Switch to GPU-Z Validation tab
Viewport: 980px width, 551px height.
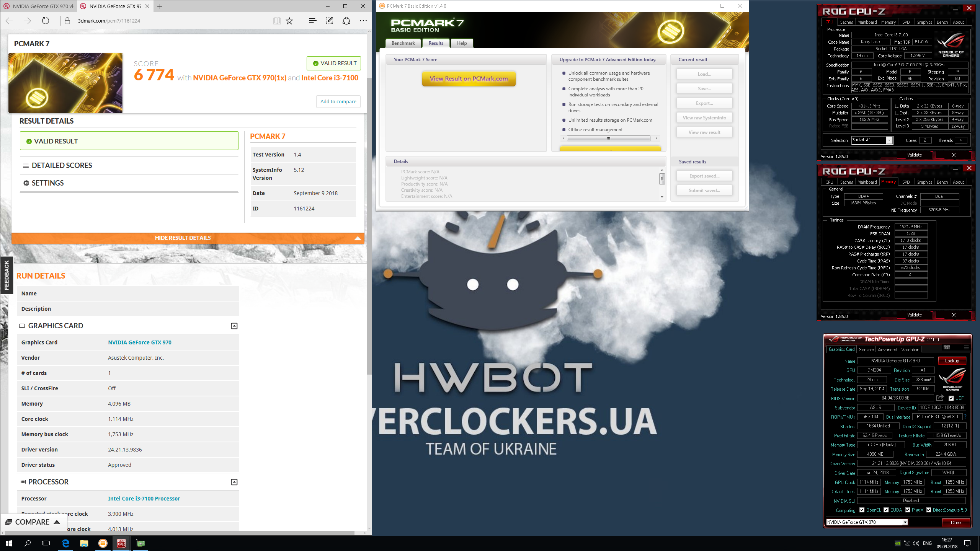click(910, 350)
